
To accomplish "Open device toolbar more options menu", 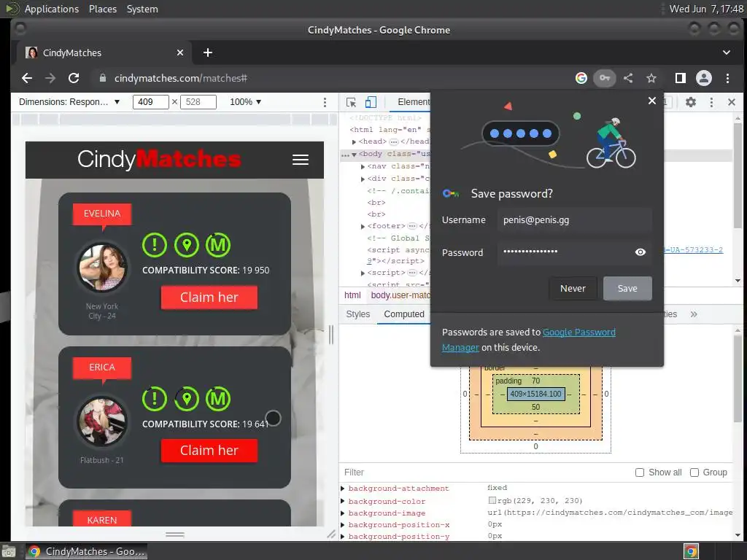I will (325, 102).
